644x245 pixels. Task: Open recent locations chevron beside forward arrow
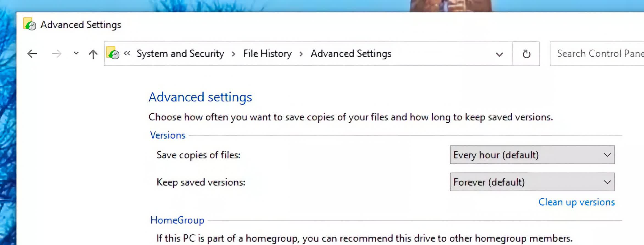coord(76,53)
